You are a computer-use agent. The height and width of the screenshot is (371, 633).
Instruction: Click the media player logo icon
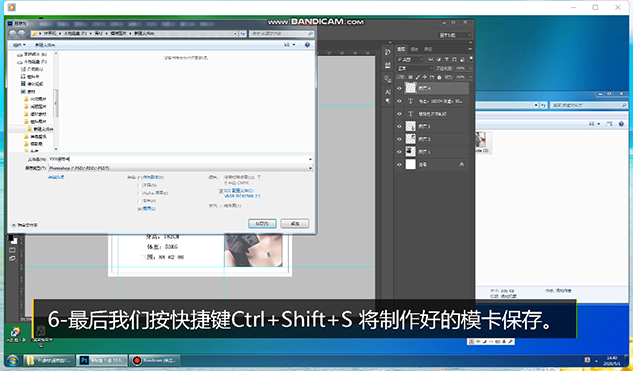tap(11, 7)
